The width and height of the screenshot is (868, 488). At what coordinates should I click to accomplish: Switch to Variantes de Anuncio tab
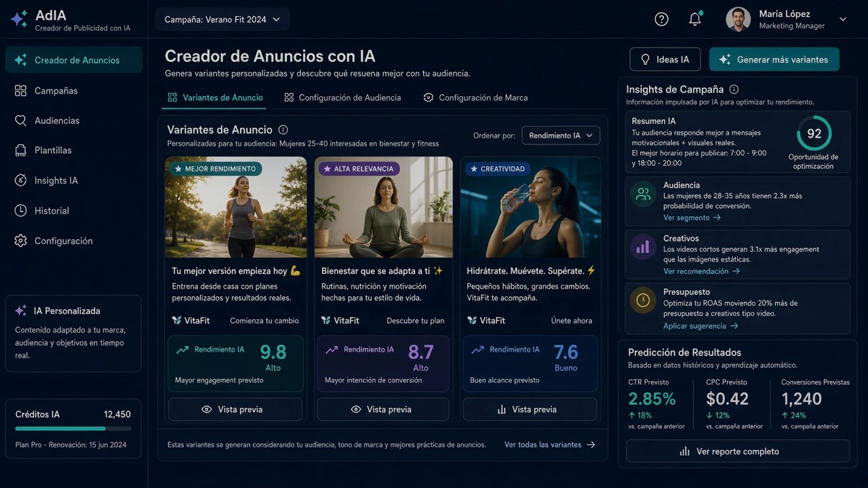215,98
